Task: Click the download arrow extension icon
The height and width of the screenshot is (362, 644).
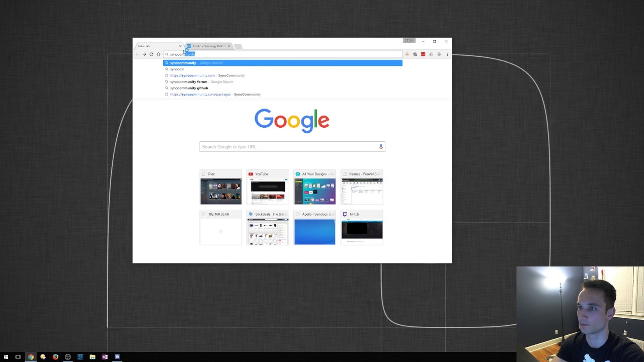Action: coord(439,54)
